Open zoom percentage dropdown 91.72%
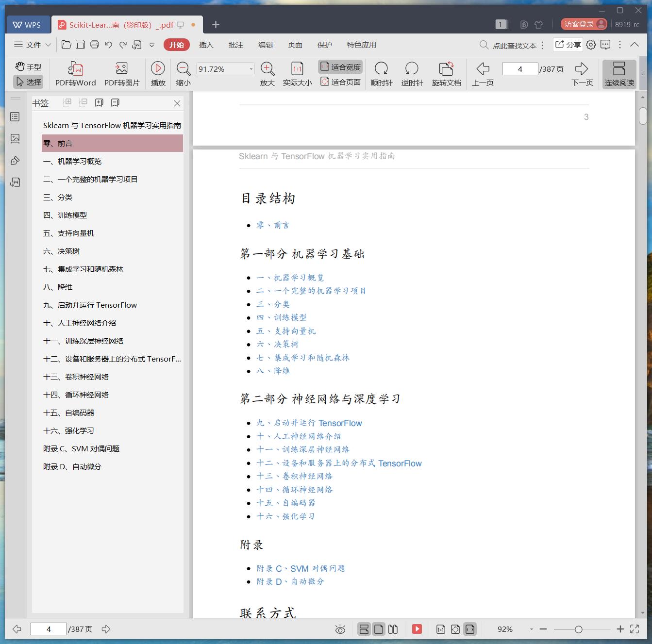Viewport: 652px width, 644px height. tap(251, 69)
